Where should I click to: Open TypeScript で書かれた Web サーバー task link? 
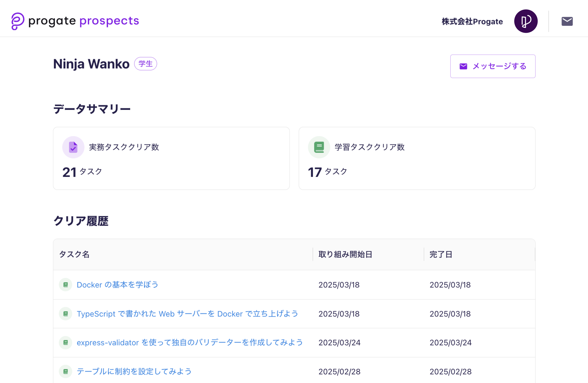pos(187,314)
